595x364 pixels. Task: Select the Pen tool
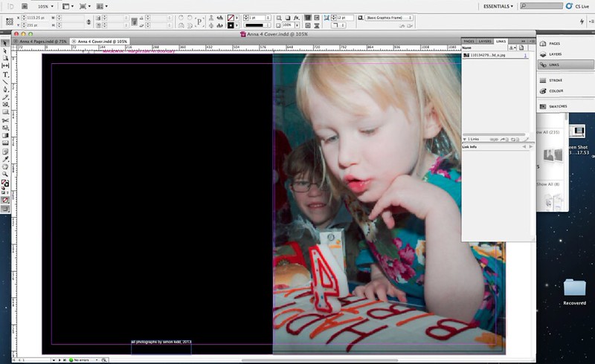coord(5,89)
